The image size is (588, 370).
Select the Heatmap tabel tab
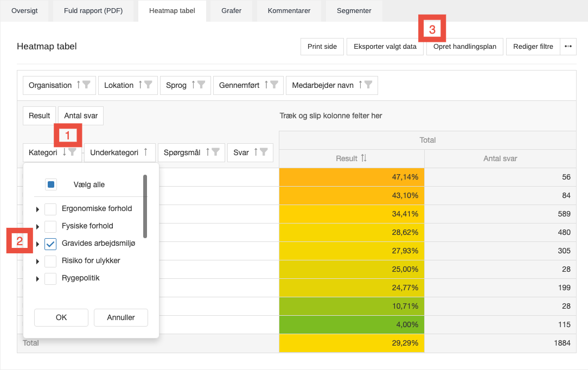(172, 11)
